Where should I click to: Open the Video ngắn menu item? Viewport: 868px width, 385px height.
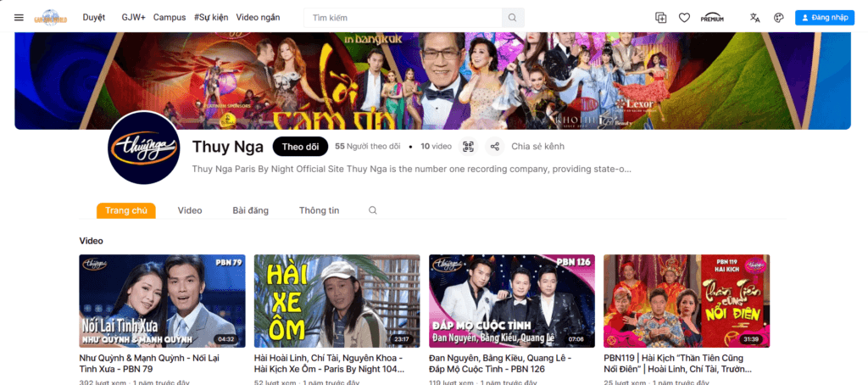point(258,17)
